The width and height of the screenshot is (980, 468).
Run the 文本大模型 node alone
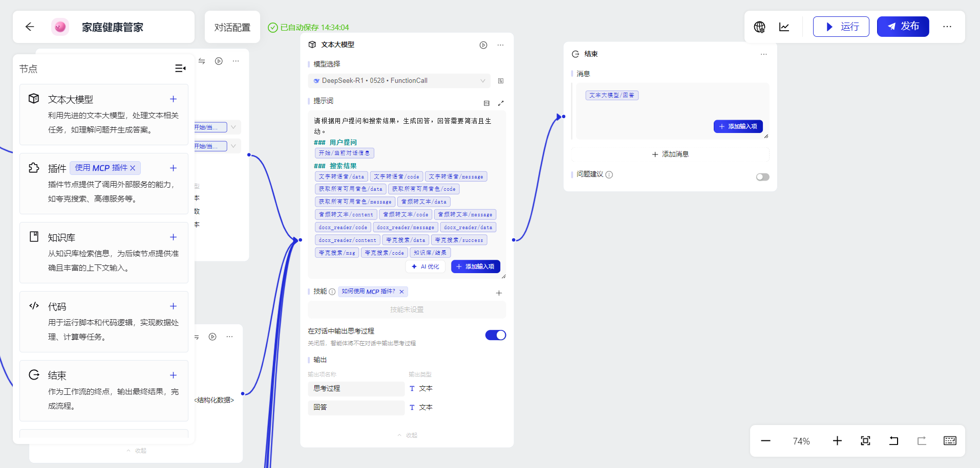click(483, 45)
